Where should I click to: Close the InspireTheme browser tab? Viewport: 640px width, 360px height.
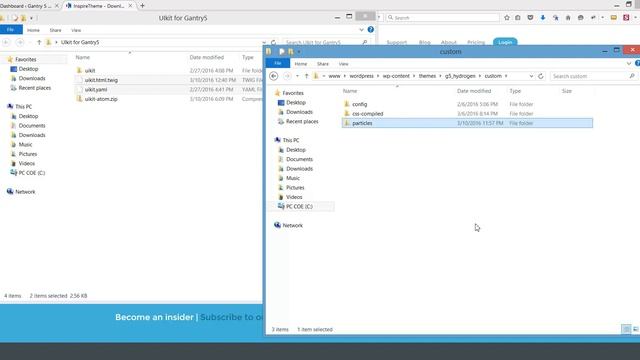[131, 6]
